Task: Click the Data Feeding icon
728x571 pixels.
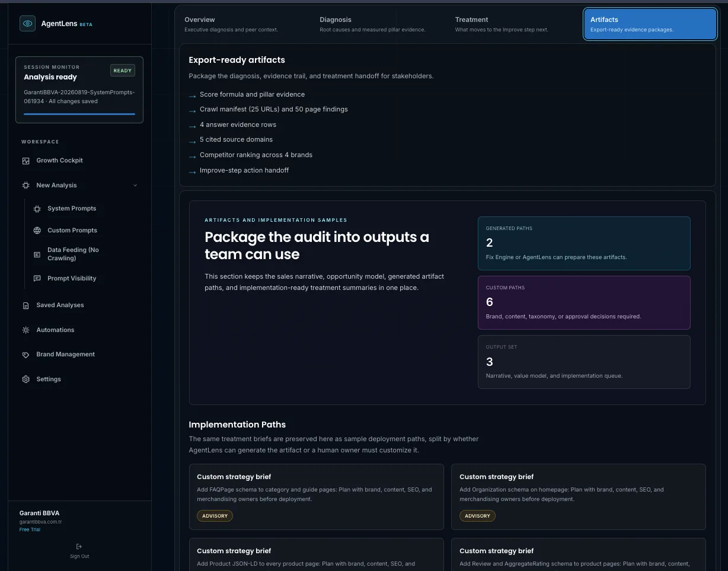Action: (x=37, y=254)
